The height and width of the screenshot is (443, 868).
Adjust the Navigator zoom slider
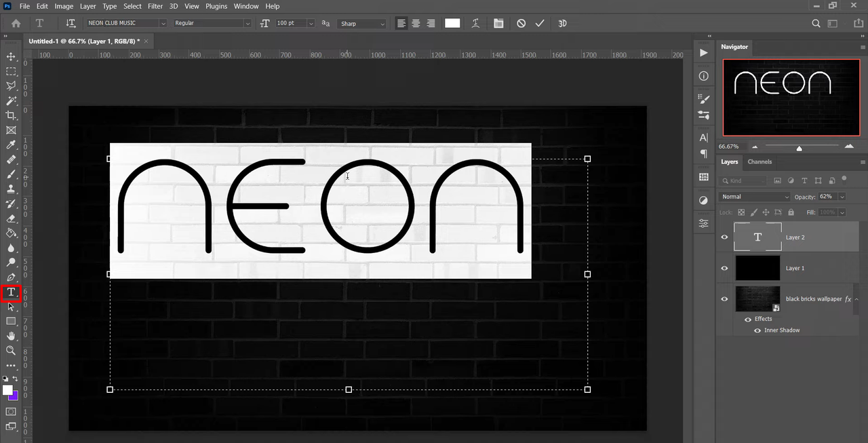[x=800, y=147]
